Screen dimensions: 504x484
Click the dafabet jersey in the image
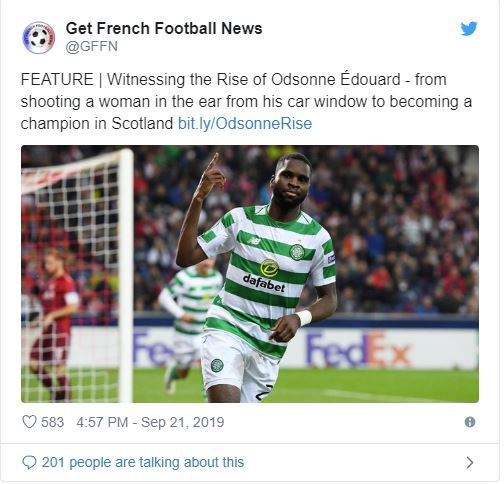coord(264,282)
